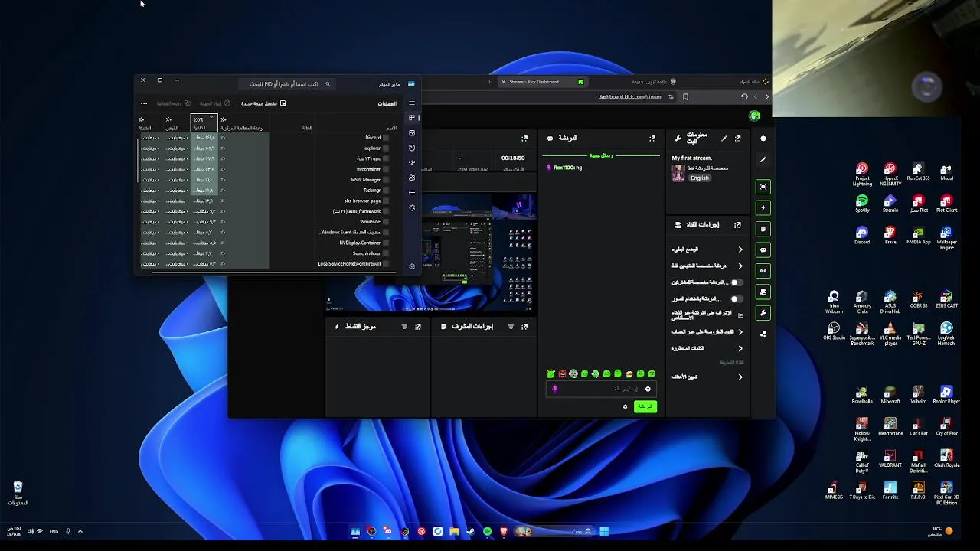Viewport: 980px width, 551px height.
Task: Reload the Kick dashboard page
Action: pyautogui.click(x=744, y=97)
